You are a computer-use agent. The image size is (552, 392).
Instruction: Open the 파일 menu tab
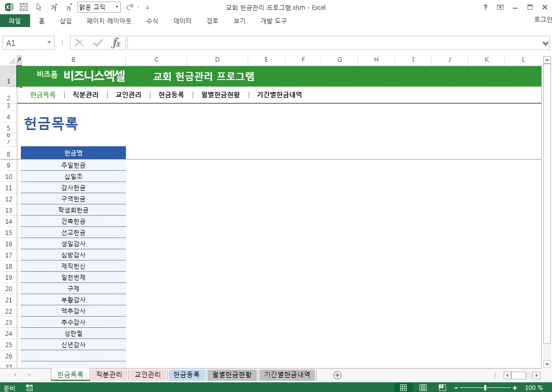(15, 21)
